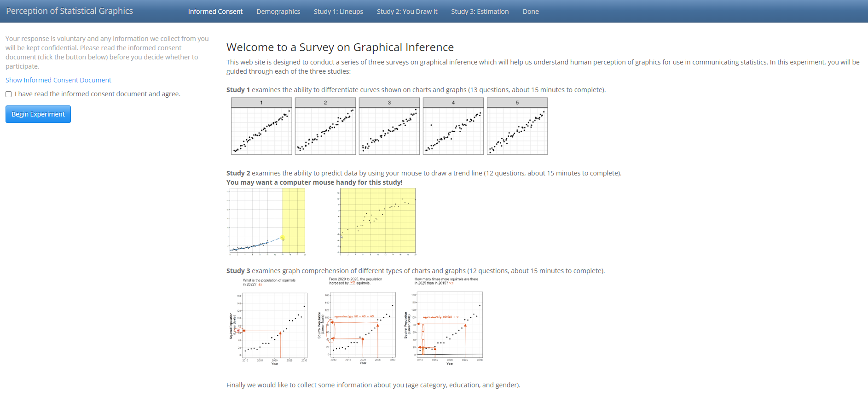Viewport: 868px width, 397px height.
Task: Click 'Your response is voluntary' paragraph
Action: pyautogui.click(x=107, y=53)
